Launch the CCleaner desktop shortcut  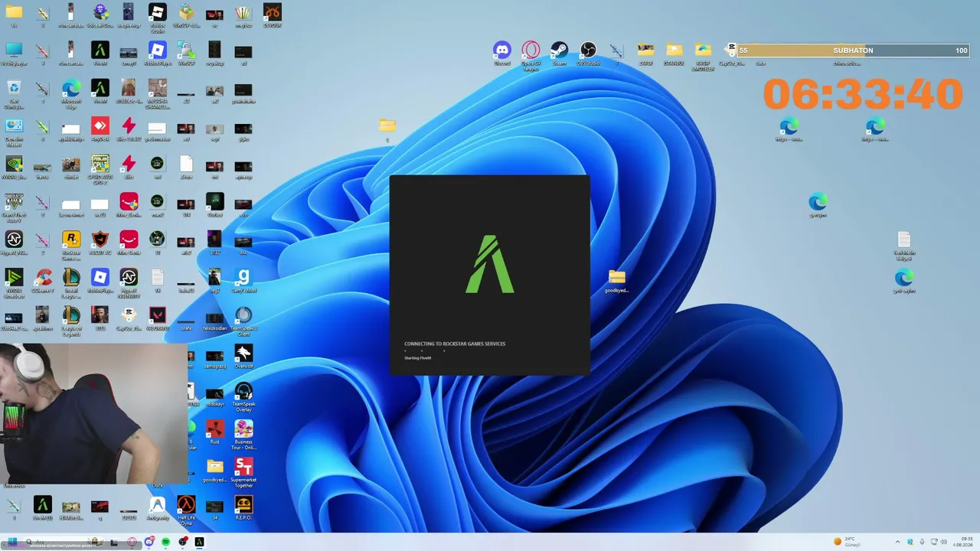pos(42,281)
